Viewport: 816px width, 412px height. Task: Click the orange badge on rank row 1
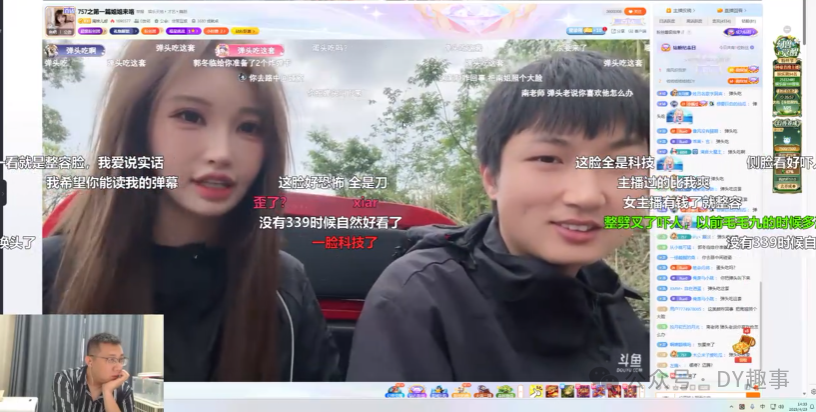click(x=743, y=69)
